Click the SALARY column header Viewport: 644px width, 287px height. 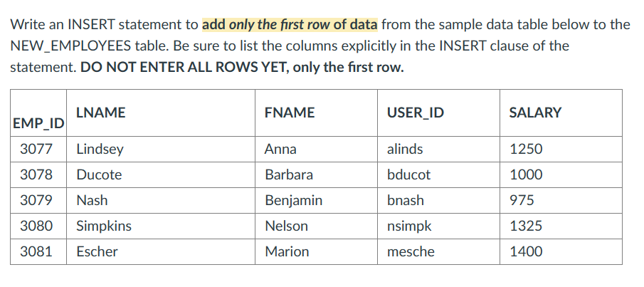(x=561, y=113)
